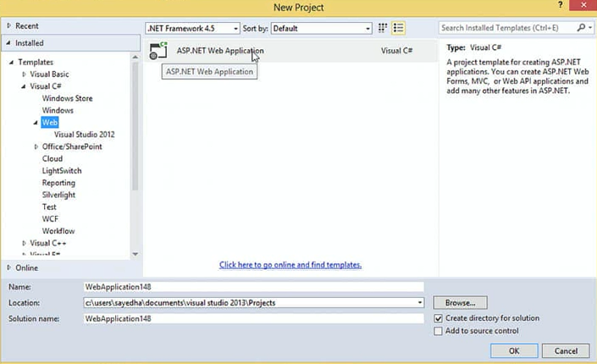
Task: Select Visual Studio 2012 under Web
Action: pos(84,135)
